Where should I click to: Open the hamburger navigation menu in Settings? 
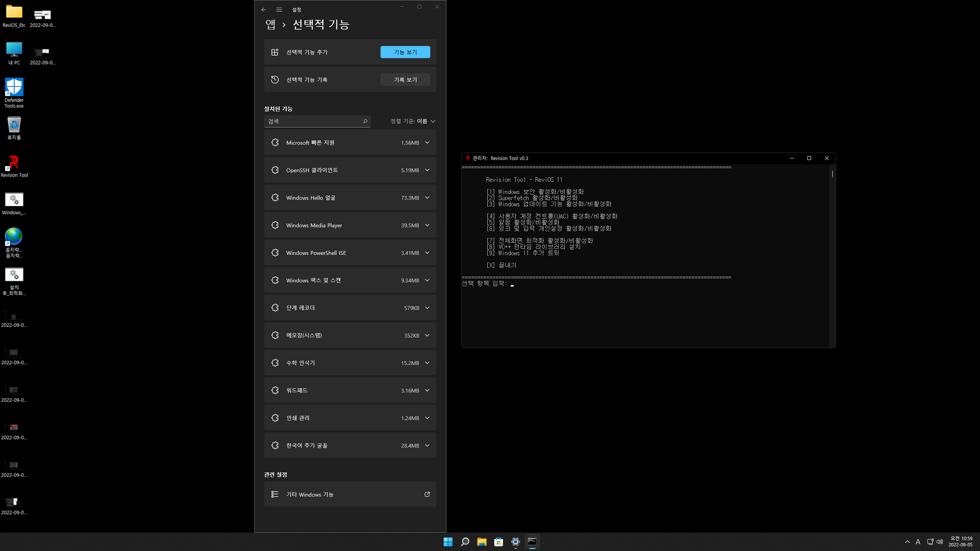[x=279, y=9]
